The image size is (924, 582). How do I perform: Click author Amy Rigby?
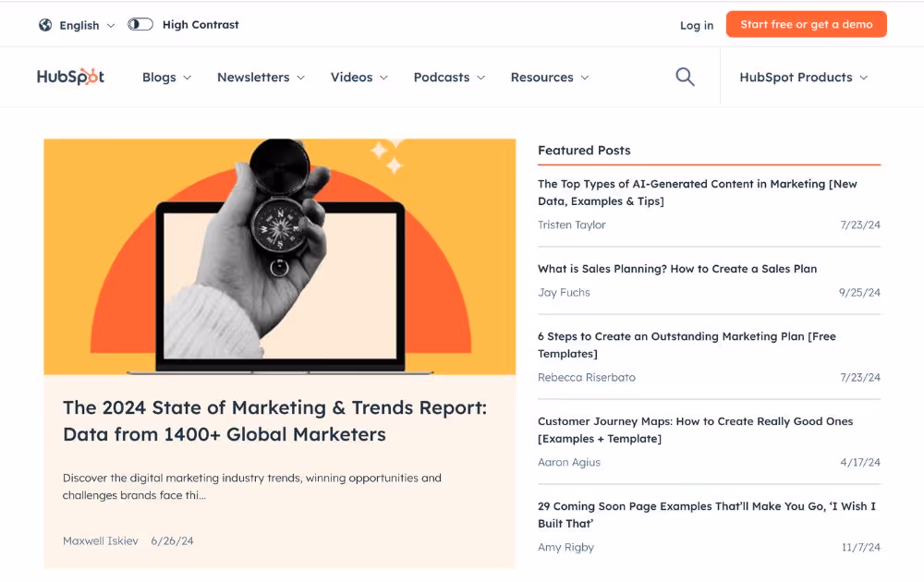565,547
